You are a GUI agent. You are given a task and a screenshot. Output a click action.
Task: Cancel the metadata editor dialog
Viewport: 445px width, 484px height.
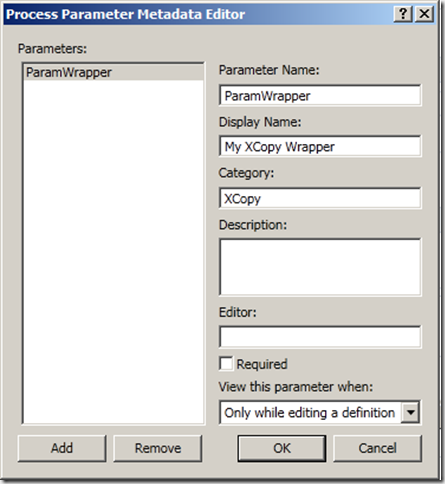click(377, 448)
